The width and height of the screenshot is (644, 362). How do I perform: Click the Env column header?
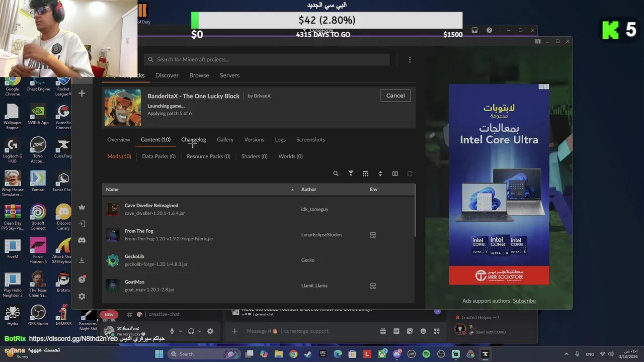373,190
